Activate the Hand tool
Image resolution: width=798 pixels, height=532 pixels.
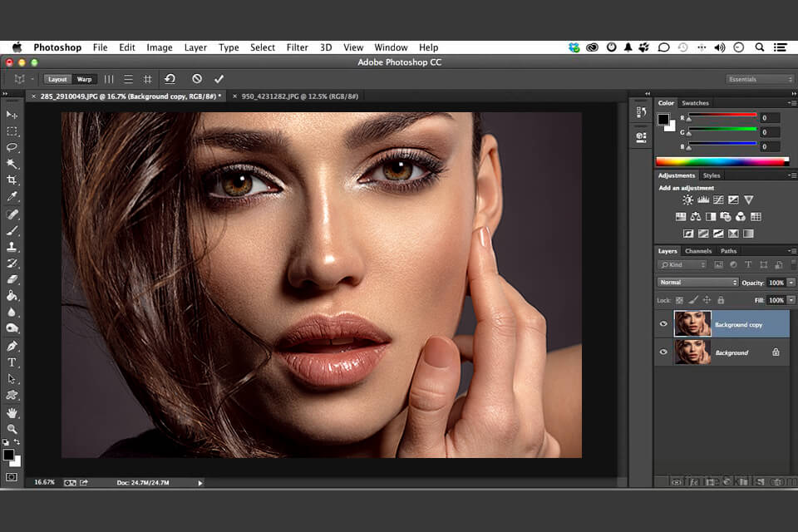coord(12,412)
